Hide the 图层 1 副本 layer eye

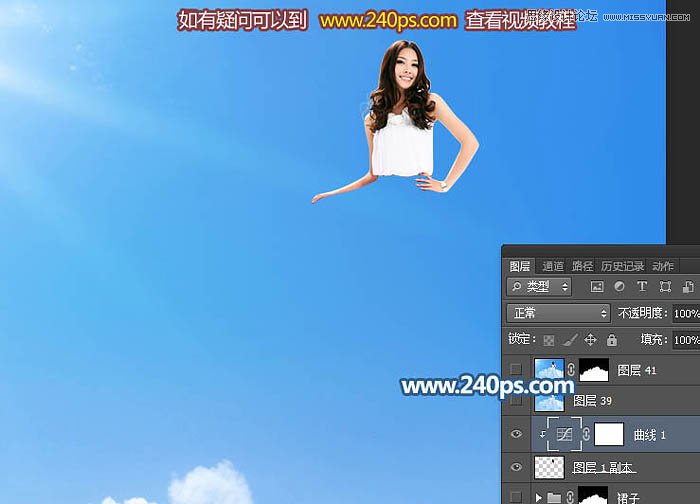coord(516,467)
